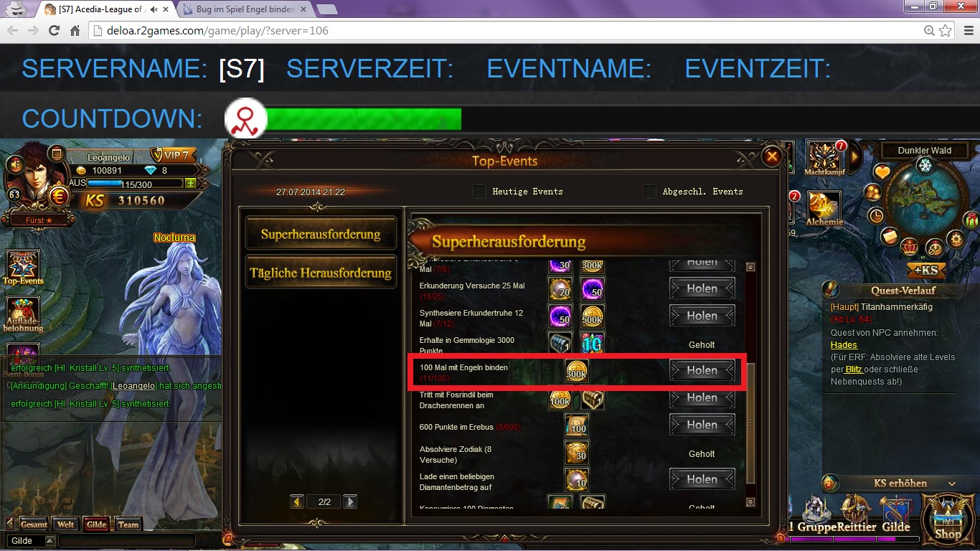Enable the Heutige Events checkbox

(x=480, y=192)
